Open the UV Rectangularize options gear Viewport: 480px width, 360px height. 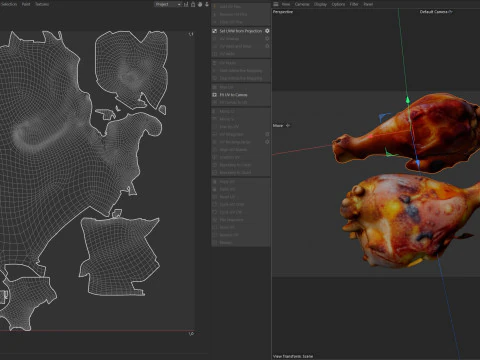tap(267, 142)
